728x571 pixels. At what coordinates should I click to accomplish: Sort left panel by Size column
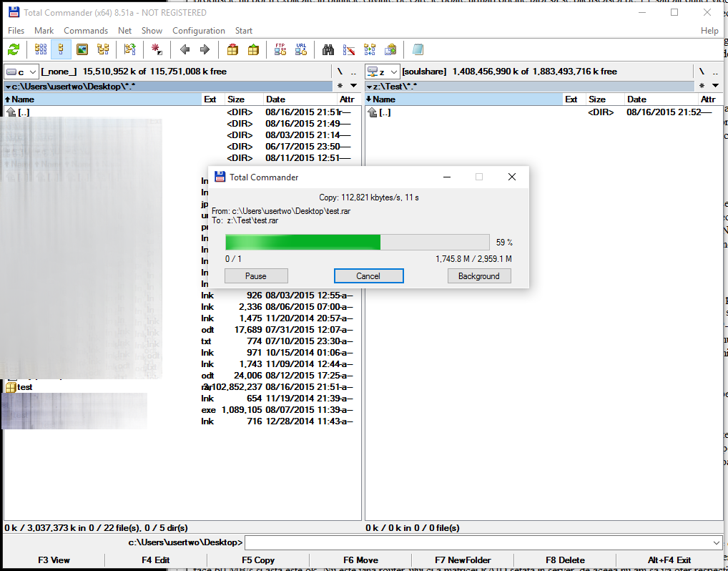244,99
